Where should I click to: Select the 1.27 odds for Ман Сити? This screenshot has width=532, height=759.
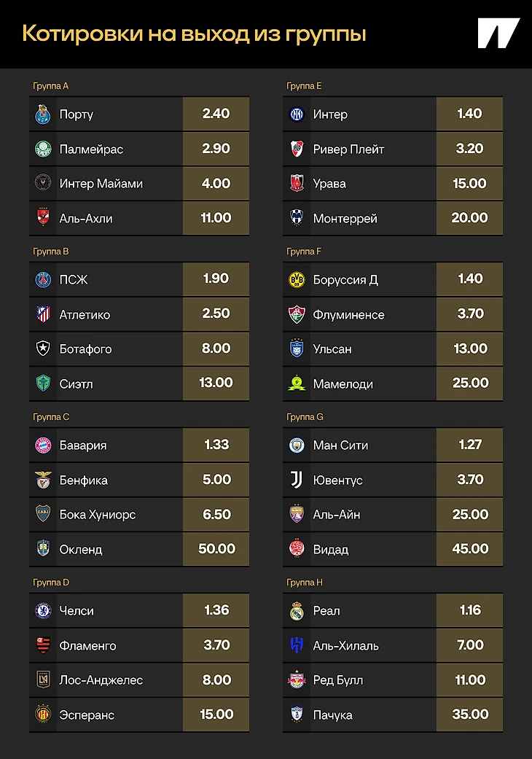pyautogui.click(x=469, y=445)
